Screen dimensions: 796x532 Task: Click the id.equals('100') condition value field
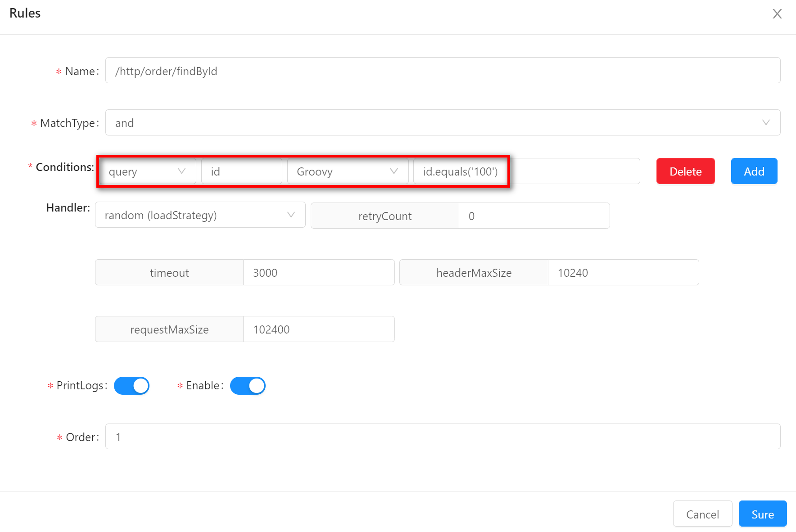(526, 171)
